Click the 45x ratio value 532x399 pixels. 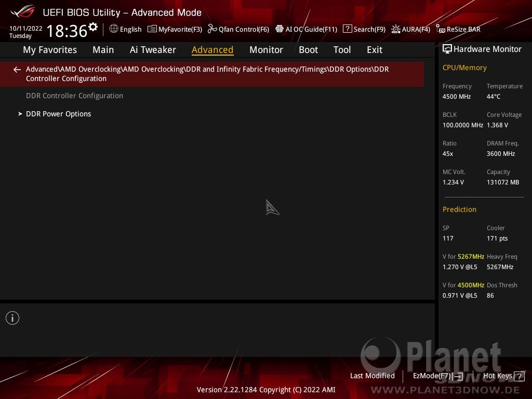[447, 154]
